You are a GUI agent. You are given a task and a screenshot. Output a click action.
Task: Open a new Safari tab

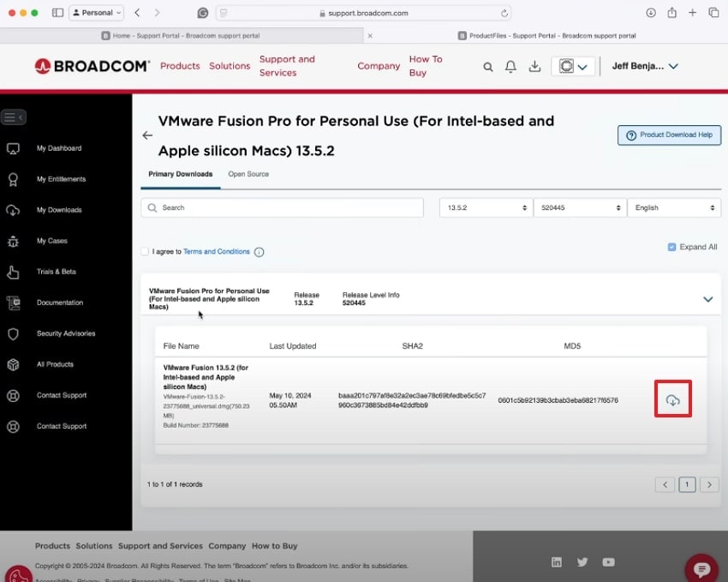692,13
